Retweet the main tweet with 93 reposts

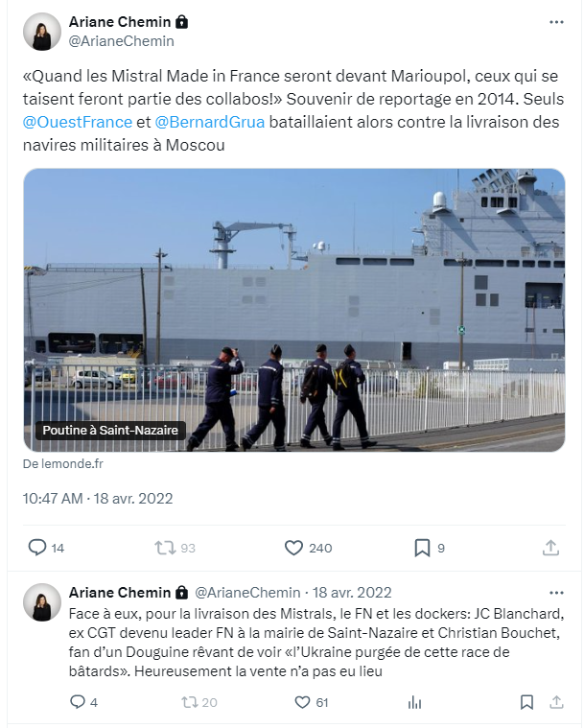click(x=164, y=548)
